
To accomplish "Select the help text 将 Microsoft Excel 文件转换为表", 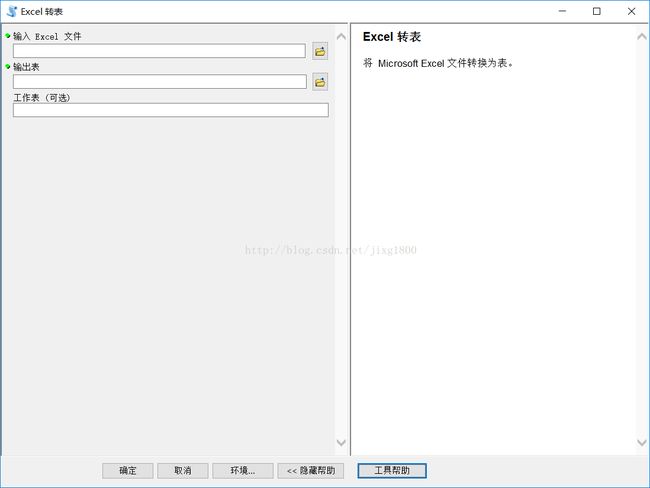I will 438,63.
